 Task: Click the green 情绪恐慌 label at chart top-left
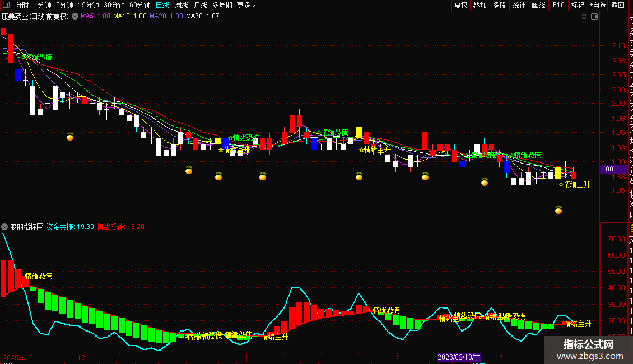click(37, 57)
